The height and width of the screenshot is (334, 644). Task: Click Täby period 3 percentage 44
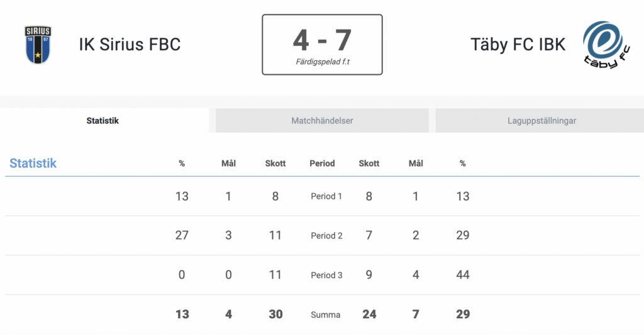tap(462, 275)
